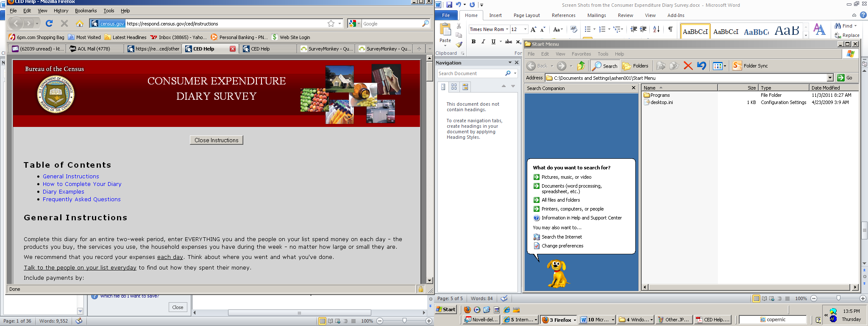The image size is (868, 326).
Task: Click the Zoom In plus in right Word window
Action: click(x=862, y=298)
